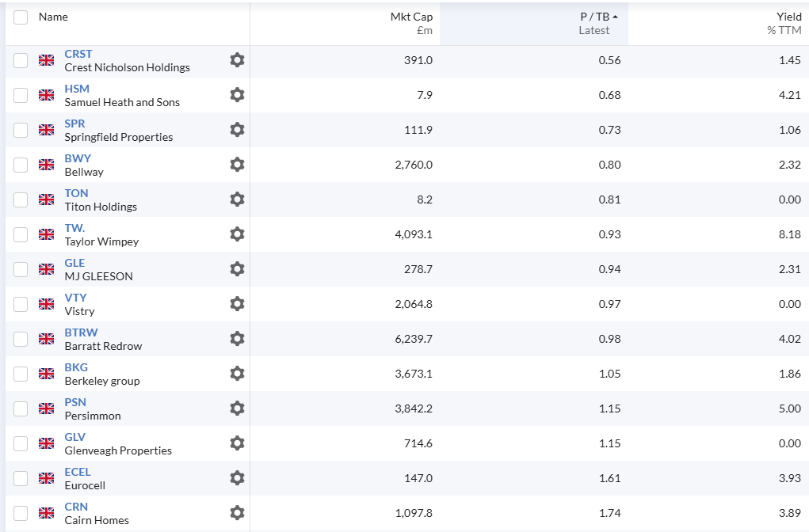Select the Eurocell row checkbox

pyautogui.click(x=21, y=478)
